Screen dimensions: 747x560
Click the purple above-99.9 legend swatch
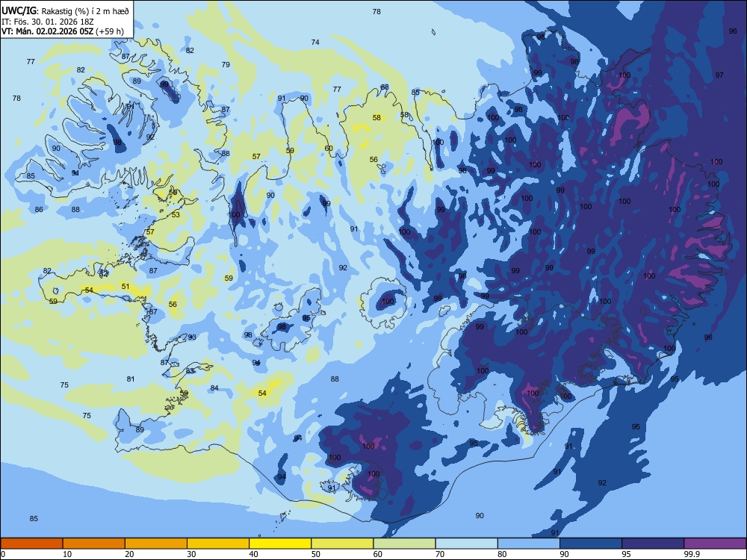pos(715,544)
